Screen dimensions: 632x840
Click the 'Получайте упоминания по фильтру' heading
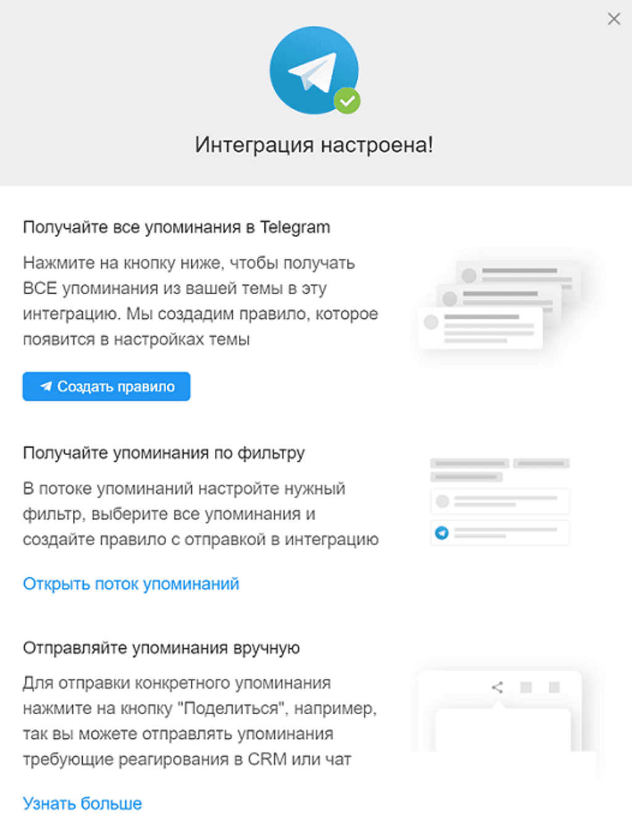click(164, 453)
